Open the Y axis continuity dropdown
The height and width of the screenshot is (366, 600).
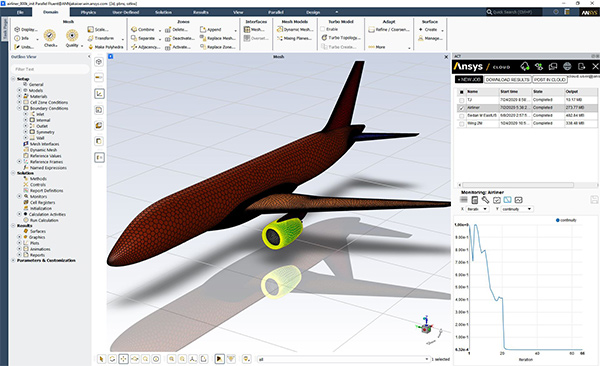coord(517,209)
